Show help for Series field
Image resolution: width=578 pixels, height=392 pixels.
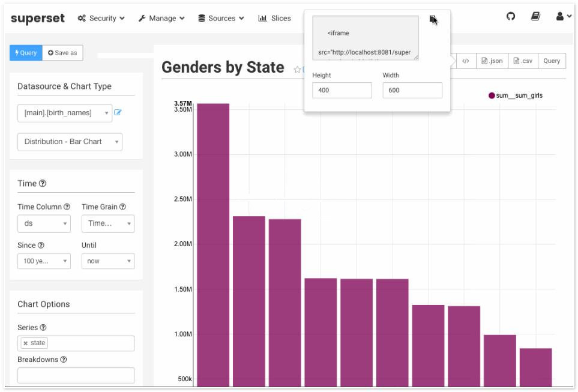pos(43,327)
